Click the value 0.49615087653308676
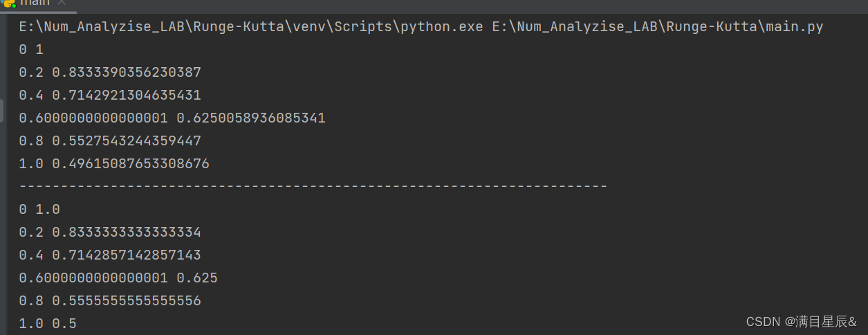Image resolution: width=868 pixels, height=335 pixels. click(131, 164)
